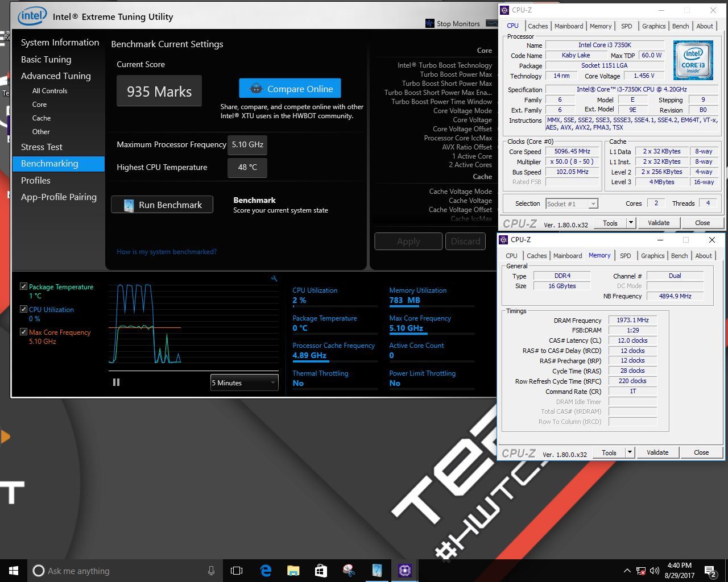Viewport: 728px width, 582px height.
Task: Click the Stop Monitors icon
Action: [x=430, y=23]
